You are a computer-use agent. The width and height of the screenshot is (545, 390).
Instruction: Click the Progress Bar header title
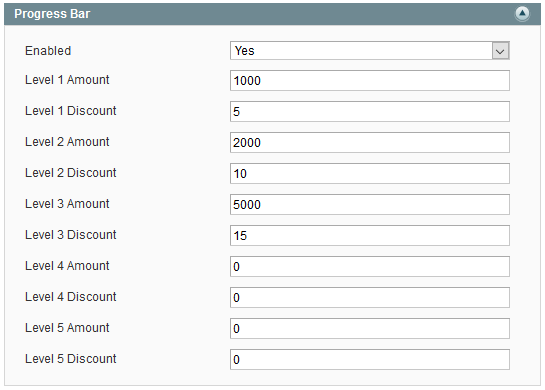click(52, 14)
